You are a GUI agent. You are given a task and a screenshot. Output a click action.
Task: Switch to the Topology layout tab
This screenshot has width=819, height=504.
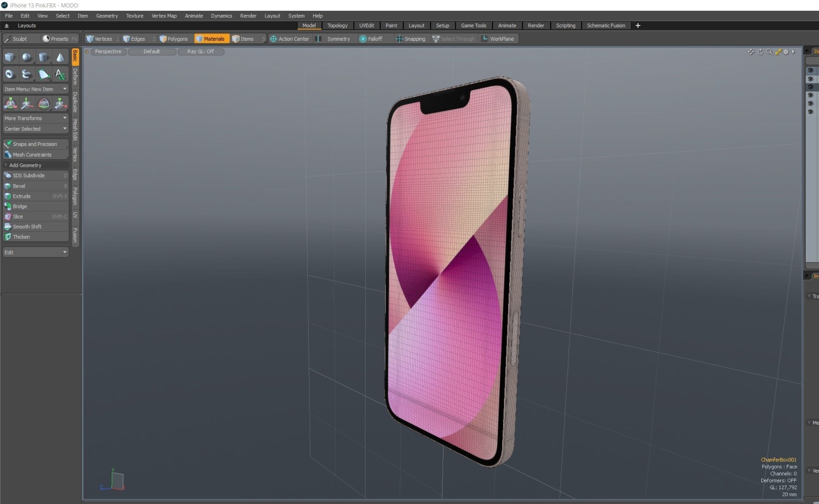(x=337, y=25)
